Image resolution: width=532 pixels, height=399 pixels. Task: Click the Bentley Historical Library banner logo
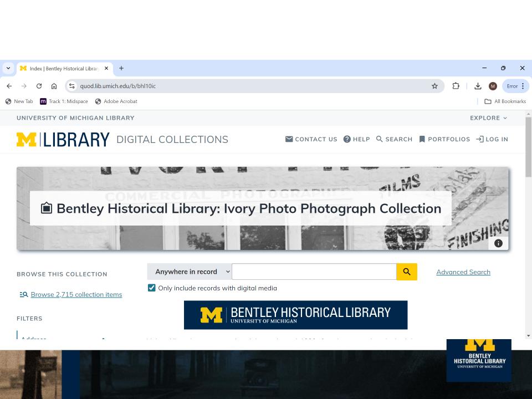pyautogui.click(x=295, y=315)
